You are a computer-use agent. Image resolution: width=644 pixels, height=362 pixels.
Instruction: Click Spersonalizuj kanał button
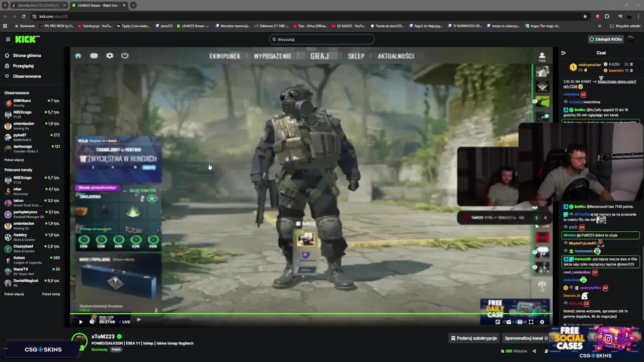click(526, 338)
